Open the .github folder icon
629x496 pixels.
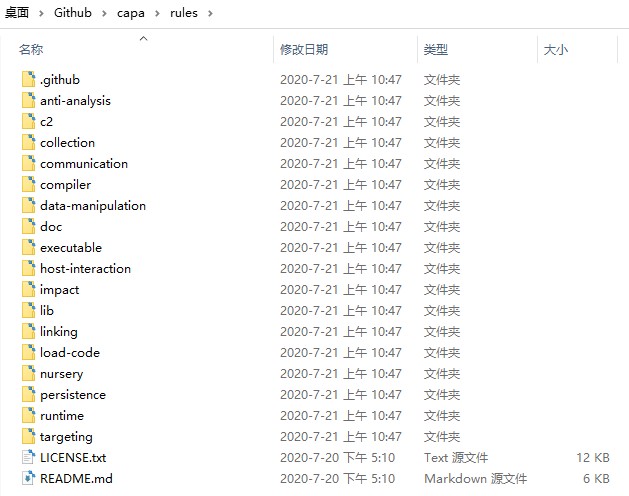tap(28, 79)
